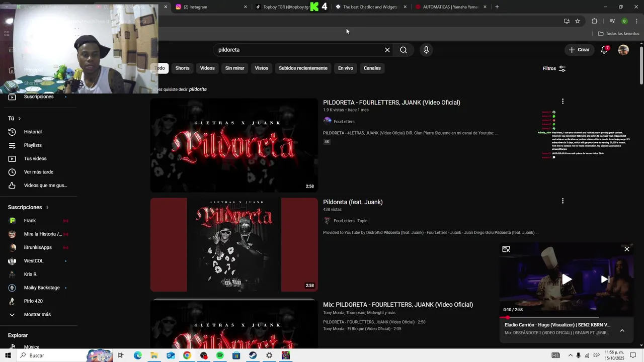Start voice search with the microphone icon
This screenshot has height=362, width=644.
[x=426, y=50]
